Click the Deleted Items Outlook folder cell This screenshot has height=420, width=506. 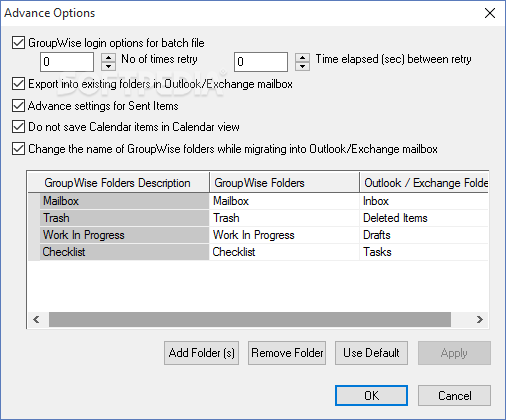pos(424,218)
